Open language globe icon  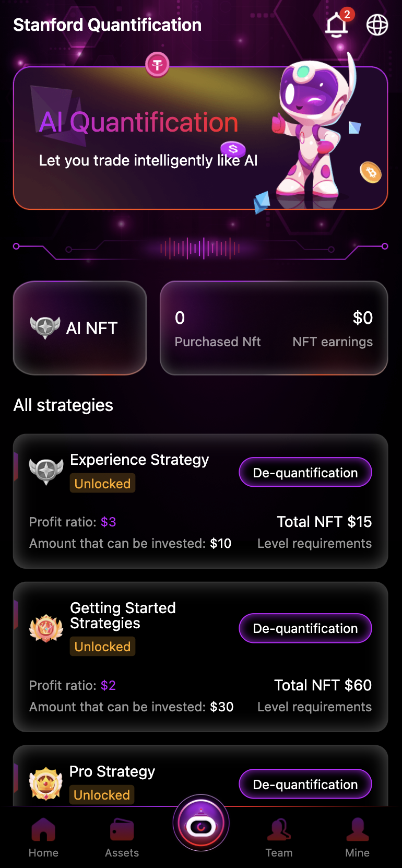coord(377,25)
